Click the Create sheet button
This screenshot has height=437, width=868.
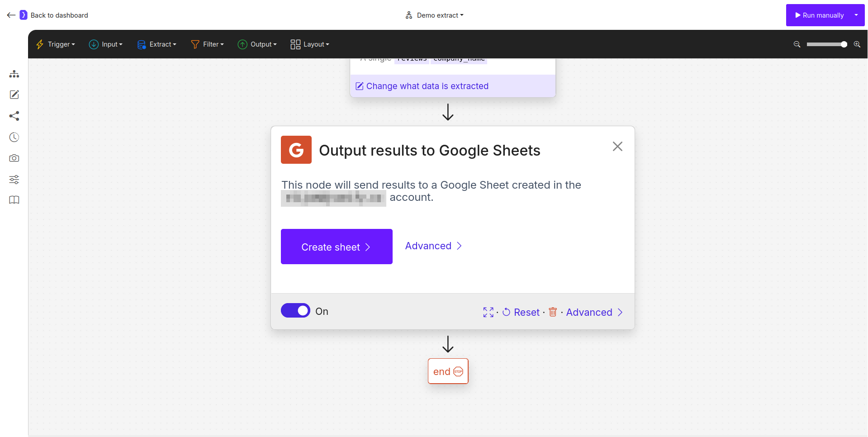point(337,247)
